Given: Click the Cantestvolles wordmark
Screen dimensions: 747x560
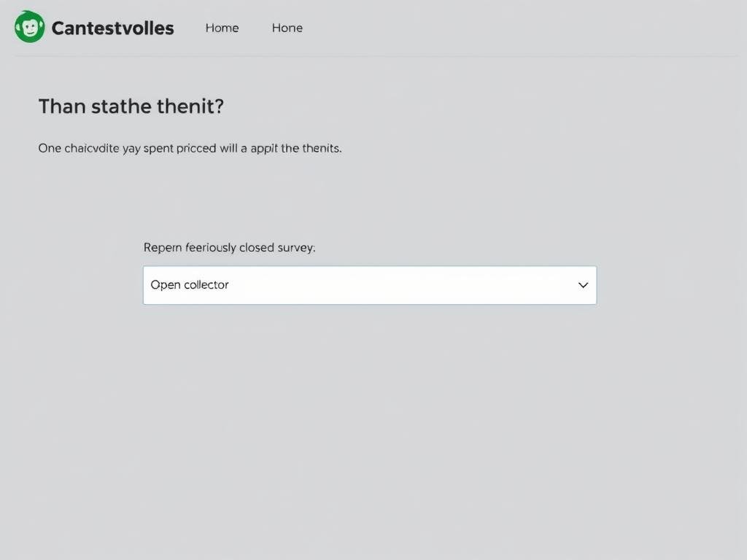Looking at the screenshot, I should coord(112,28).
